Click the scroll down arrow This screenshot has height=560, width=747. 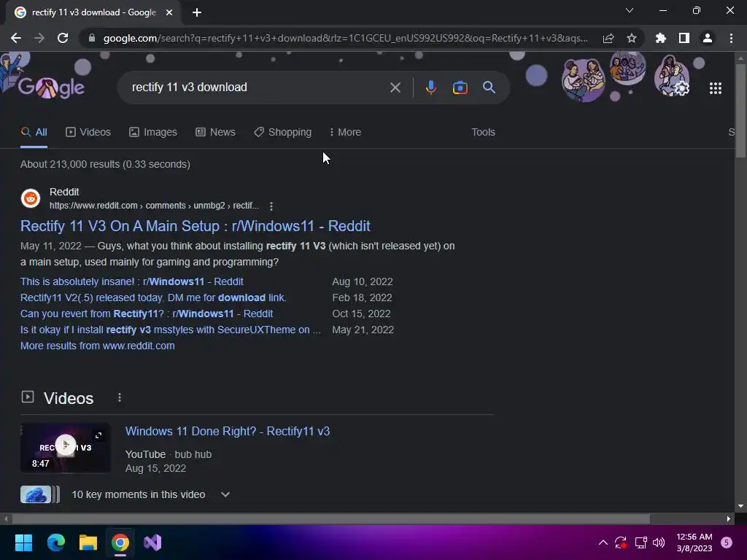[740, 506]
